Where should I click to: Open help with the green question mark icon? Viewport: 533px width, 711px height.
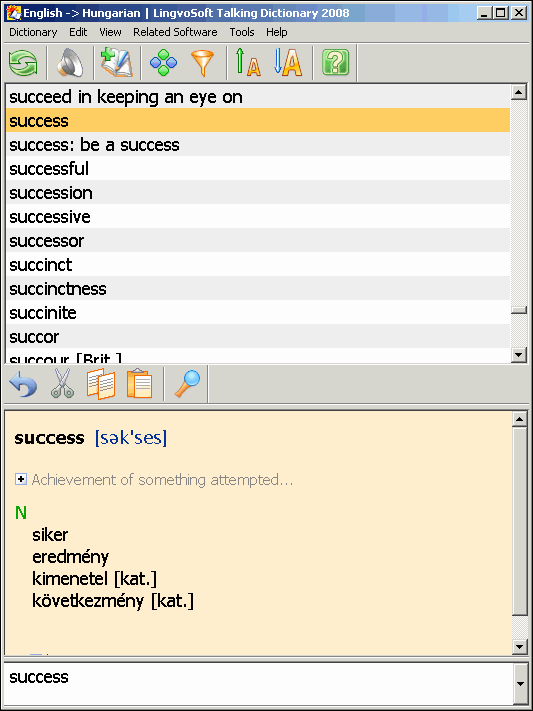tap(335, 63)
